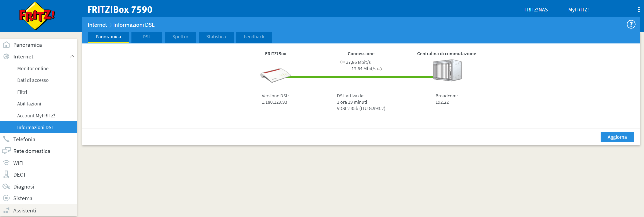
Task: Click the Panoramica house icon
Action: click(x=6, y=45)
